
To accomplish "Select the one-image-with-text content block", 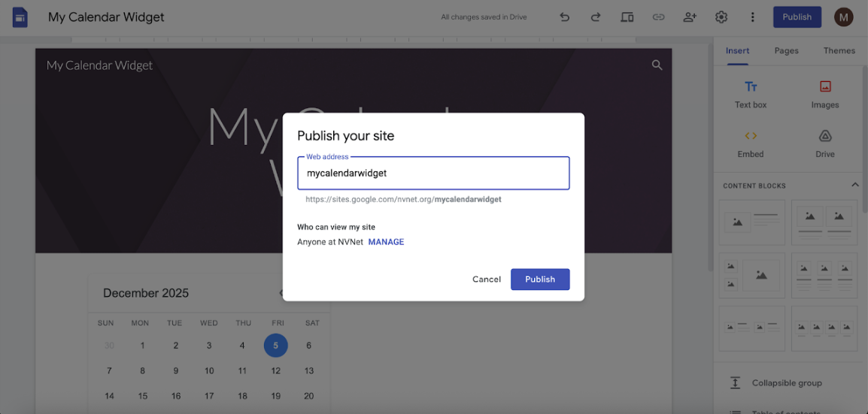I will click(751, 222).
